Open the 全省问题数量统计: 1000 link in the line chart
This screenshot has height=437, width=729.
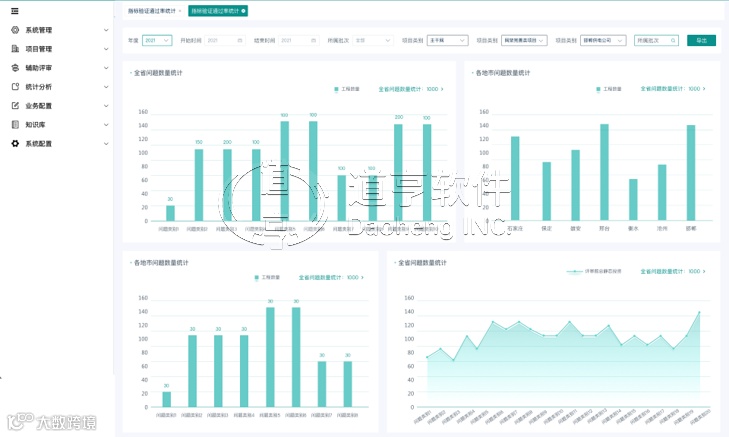[x=673, y=271]
